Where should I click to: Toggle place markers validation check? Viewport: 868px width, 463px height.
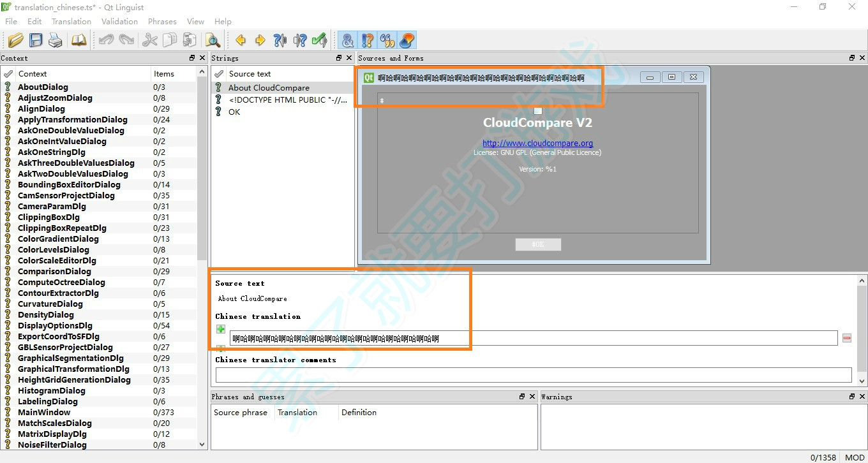(x=407, y=40)
